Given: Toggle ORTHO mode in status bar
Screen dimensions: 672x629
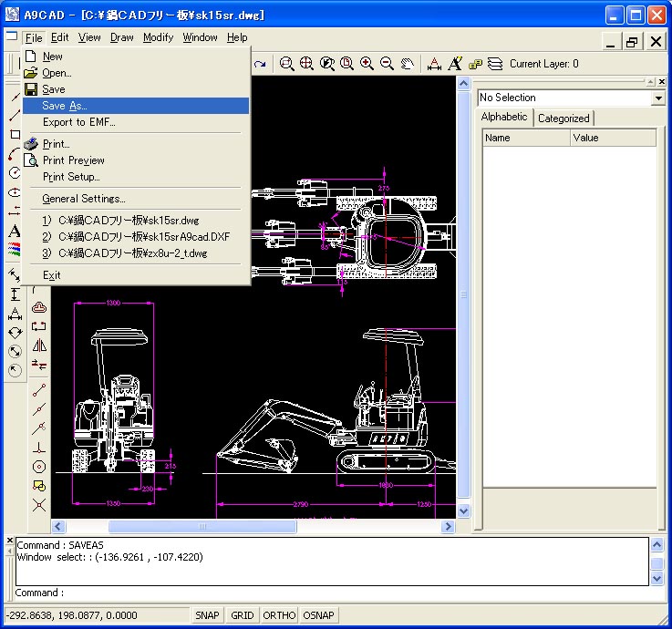Looking at the screenshot, I should pyautogui.click(x=279, y=615).
